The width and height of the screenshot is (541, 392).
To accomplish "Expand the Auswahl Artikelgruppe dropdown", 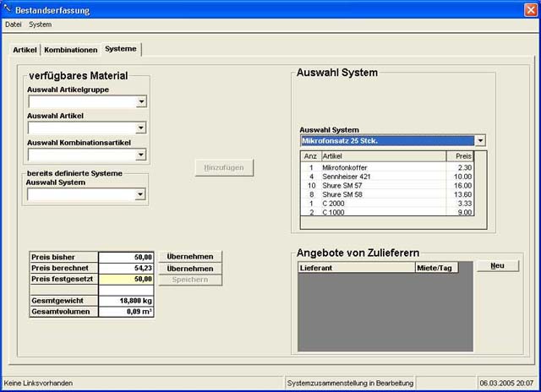I will (141, 102).
